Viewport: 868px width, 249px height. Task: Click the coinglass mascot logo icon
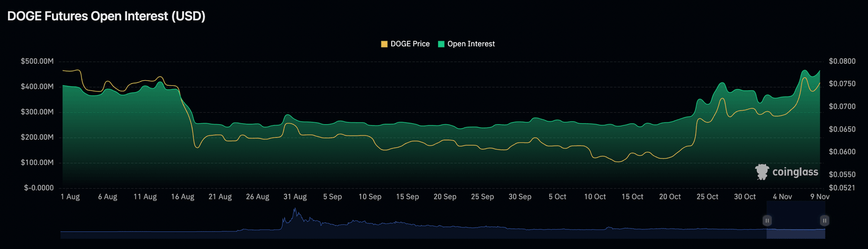click(x=763, y=172)
